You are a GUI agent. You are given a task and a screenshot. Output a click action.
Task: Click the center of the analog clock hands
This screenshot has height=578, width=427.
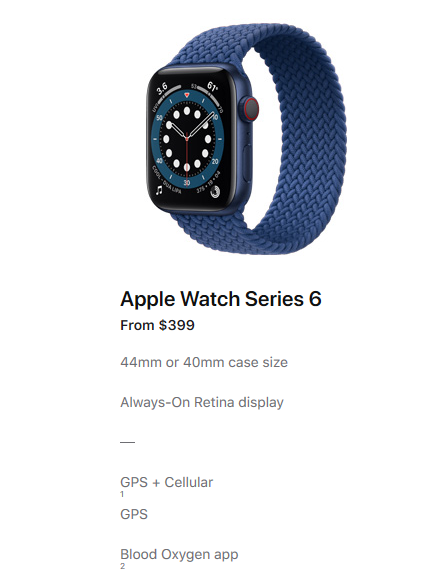point(187,139)
